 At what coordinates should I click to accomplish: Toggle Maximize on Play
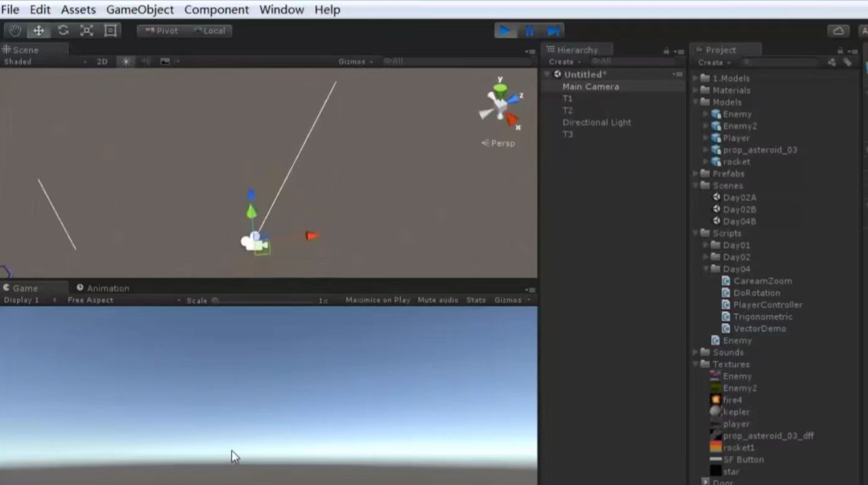click(x=377, y=300)
